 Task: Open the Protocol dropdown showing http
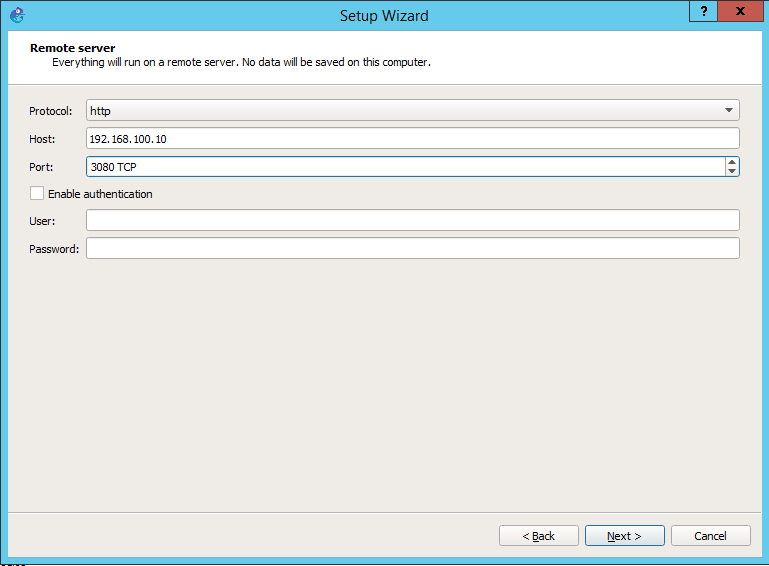(412, 110)
